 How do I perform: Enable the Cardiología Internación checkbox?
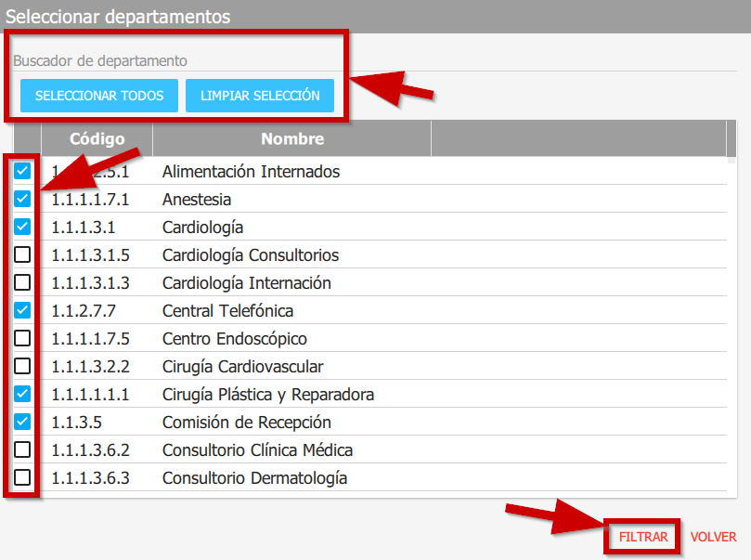point(22,282)
